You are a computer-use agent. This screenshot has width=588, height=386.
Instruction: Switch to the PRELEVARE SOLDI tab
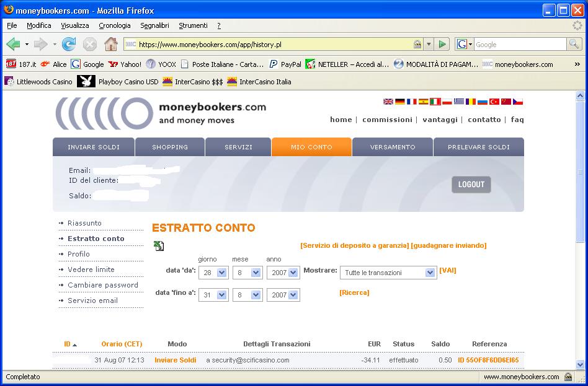click(479, 147)
